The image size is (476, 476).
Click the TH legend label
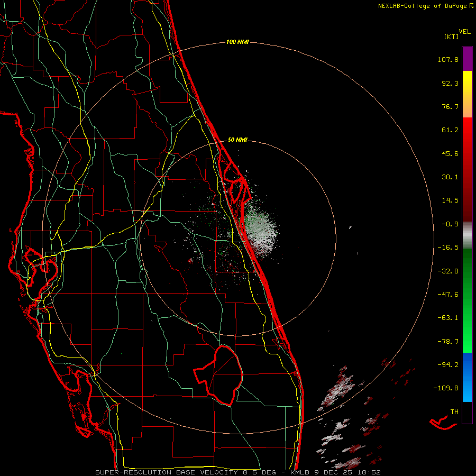tap(454, 411)
